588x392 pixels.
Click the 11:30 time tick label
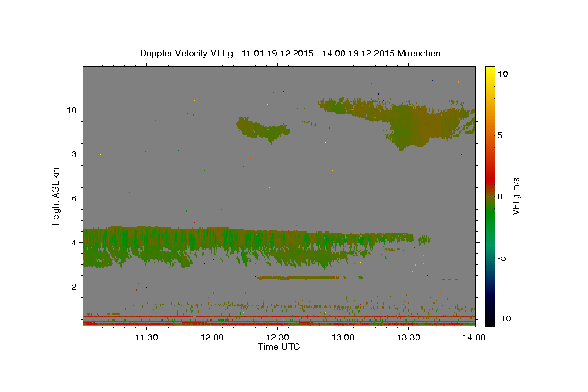point(147,337)
